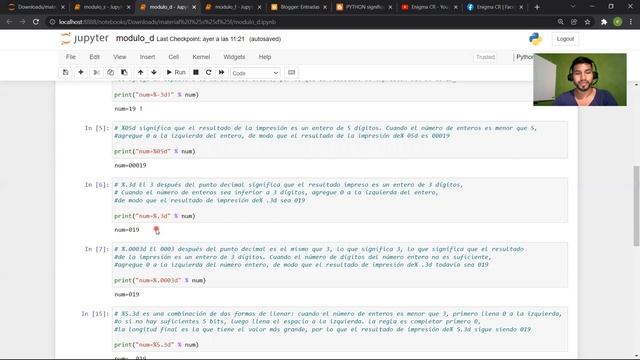Select the In [7] prompt label
640x360 pixels.
97,249
